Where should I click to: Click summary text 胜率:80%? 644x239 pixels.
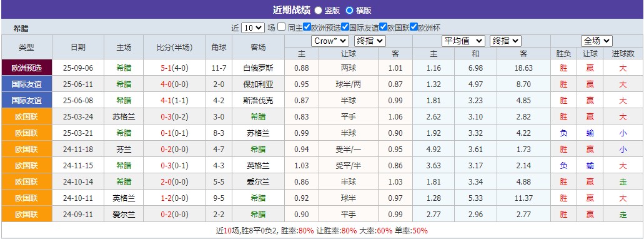[297, 230]
